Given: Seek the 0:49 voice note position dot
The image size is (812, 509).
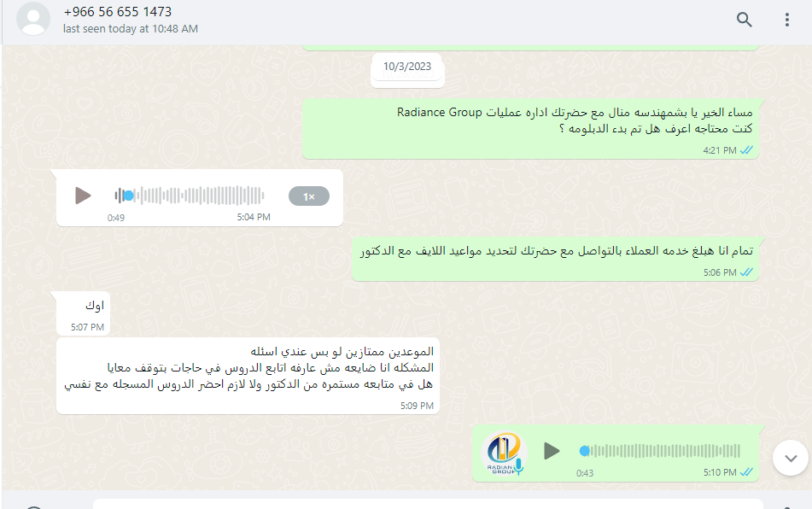Looking at the screenshot, I should 128,196.
